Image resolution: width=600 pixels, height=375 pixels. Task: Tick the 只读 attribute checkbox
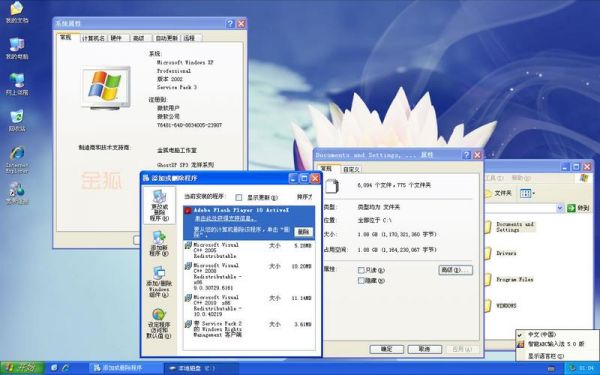coord(360,270)
